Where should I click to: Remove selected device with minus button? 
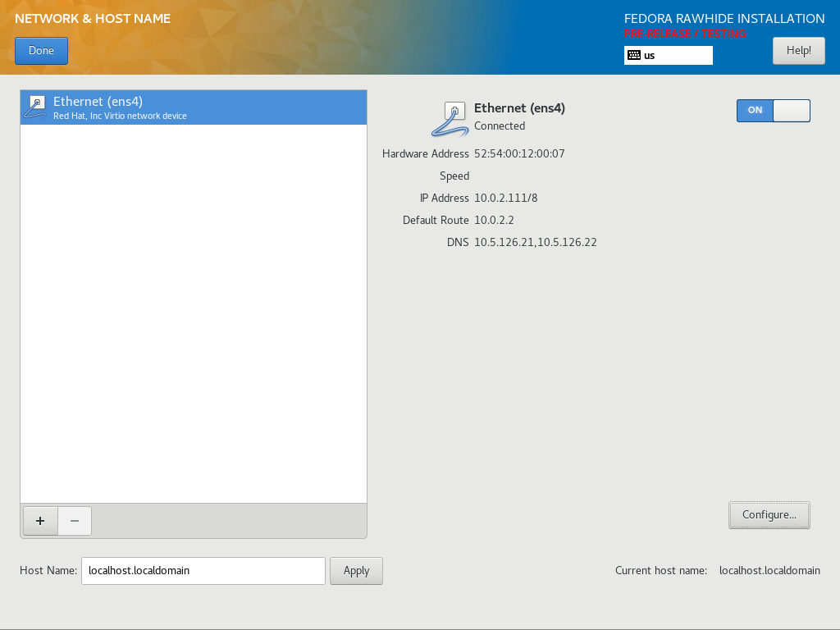(75, 521)
